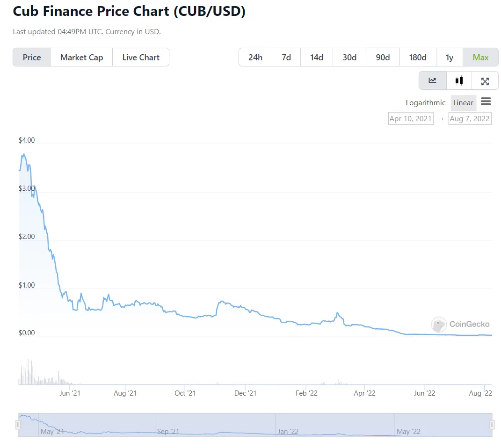Image resolution: width=501 pixels, height=448 pixels.
Task: Click Sep '21 label in navigator
Action: 168,431
